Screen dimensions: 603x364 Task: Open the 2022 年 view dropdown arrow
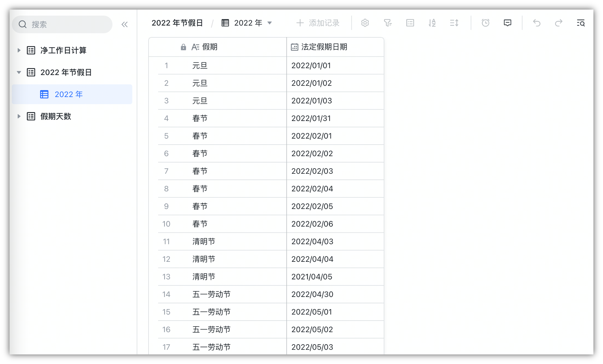[270, 23]
